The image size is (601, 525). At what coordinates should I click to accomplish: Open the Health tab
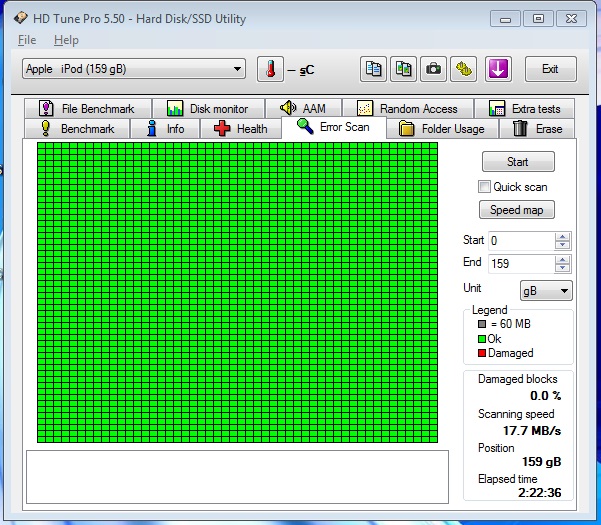point(240,129)
